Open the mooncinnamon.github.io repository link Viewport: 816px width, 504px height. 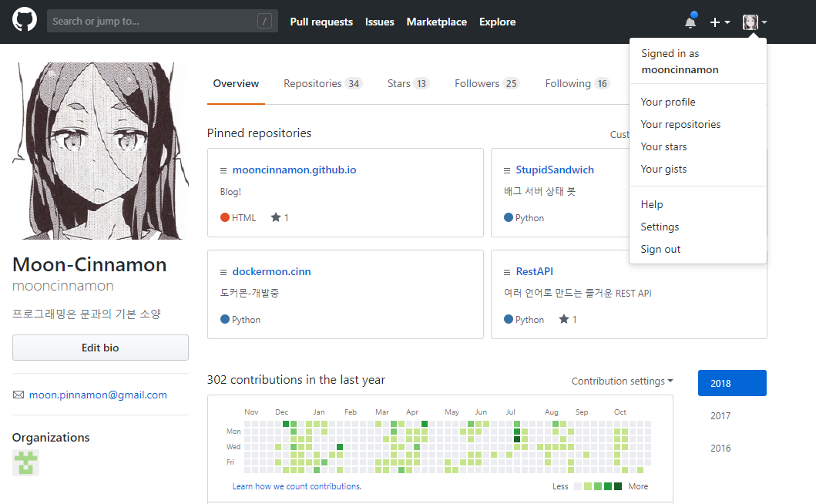pyautogui.click(x=294, y=170)
